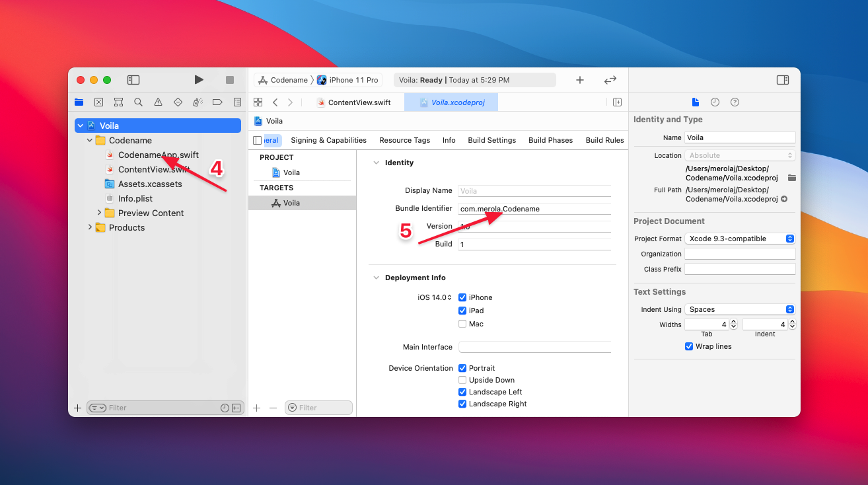Open the Symbol navigator

[118, 102]
